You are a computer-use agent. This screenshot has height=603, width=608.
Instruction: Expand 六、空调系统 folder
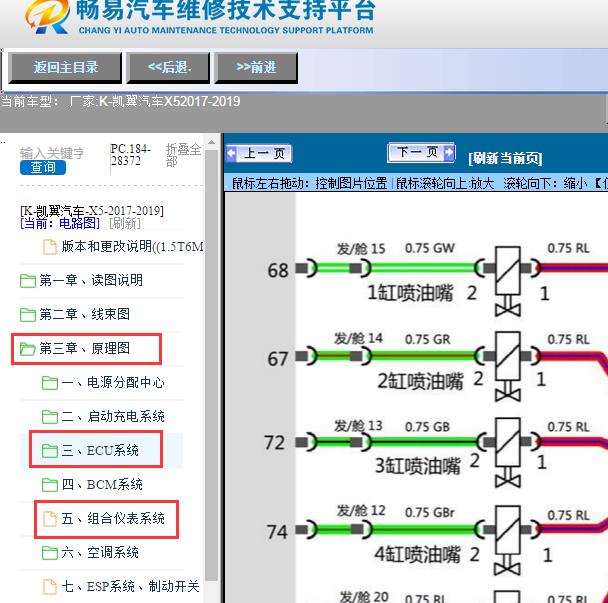[100, 552]
